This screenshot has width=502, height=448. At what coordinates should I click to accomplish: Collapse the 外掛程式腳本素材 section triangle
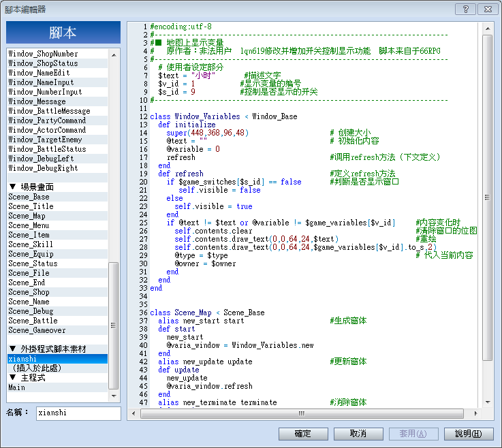pyautogui.click(x=13, y=349)
